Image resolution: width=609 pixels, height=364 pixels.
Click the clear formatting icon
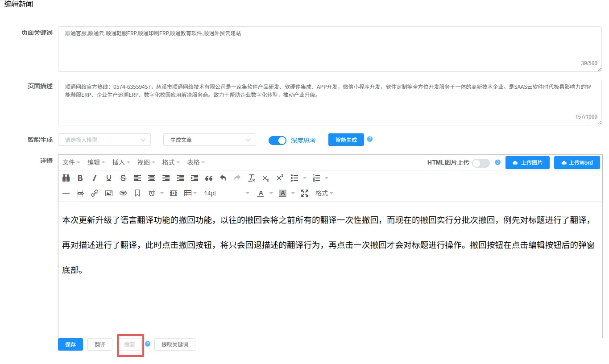[252, 178]
